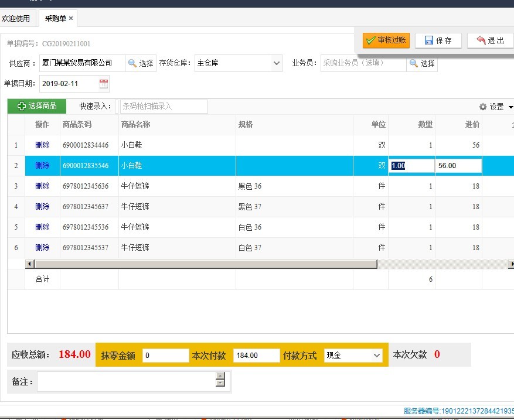Delete row 1 小白鞋 item

(42, 145)
